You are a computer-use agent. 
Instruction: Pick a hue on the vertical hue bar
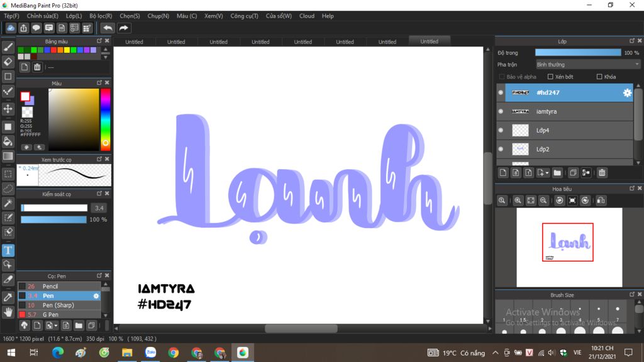106,119
